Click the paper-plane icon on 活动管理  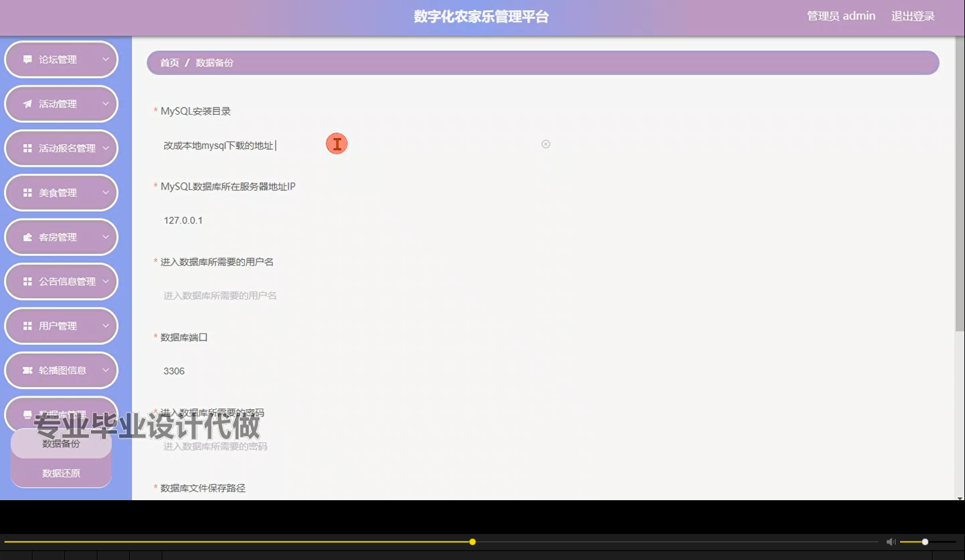(26, 103)
